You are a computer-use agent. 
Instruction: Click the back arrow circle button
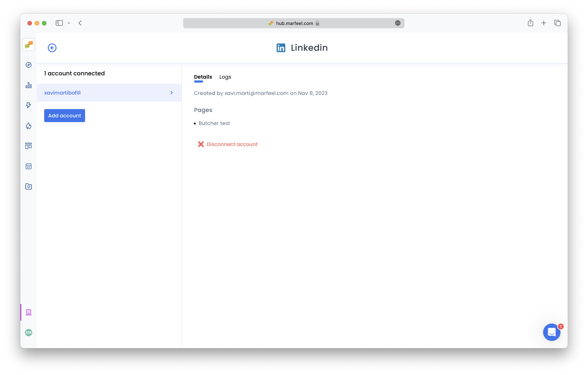pos(52,48)
